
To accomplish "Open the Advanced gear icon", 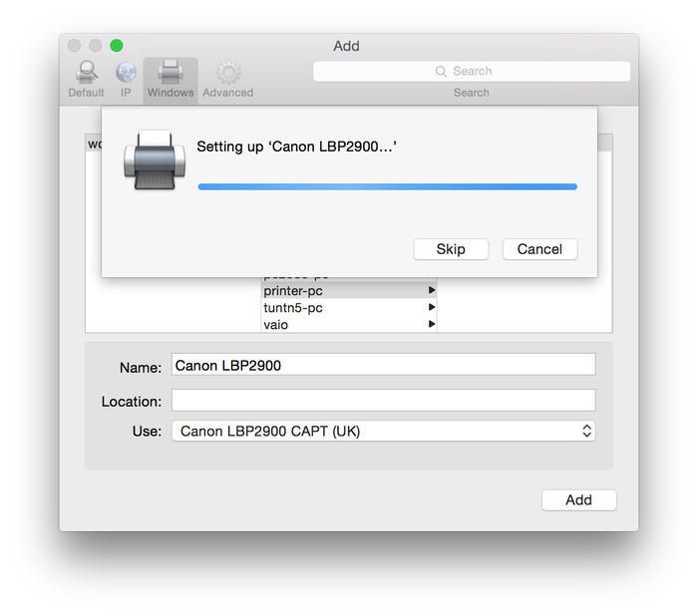I will 228,72.
